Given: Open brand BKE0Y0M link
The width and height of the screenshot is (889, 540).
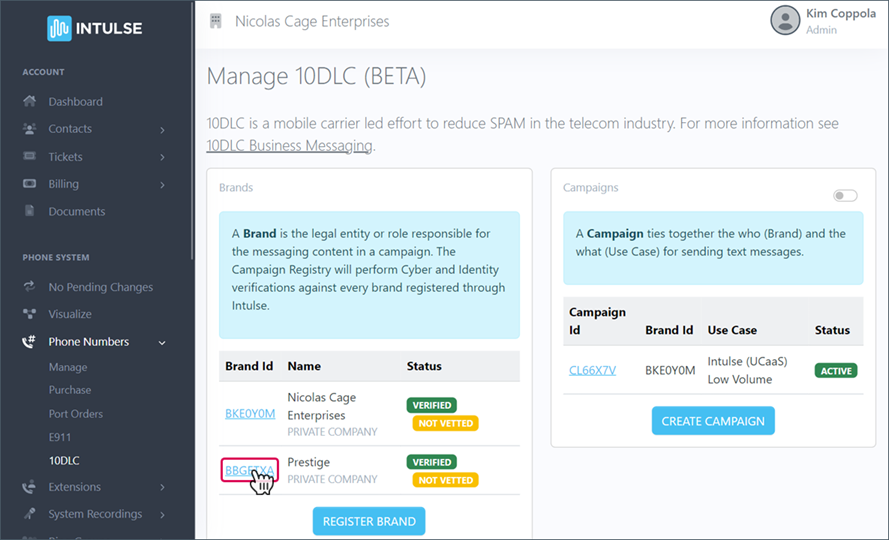Looking at the screenshot, I should [x=250, y=414].
